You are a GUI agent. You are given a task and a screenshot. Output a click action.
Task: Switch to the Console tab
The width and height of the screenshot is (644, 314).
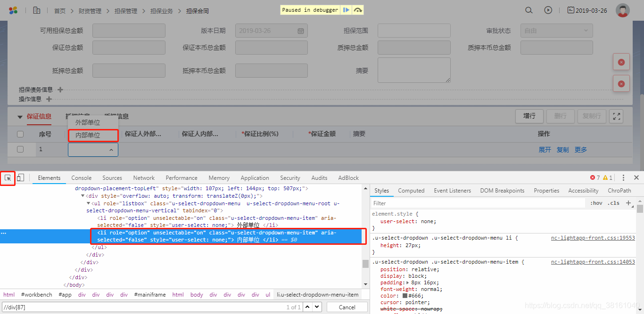(82, 177)
